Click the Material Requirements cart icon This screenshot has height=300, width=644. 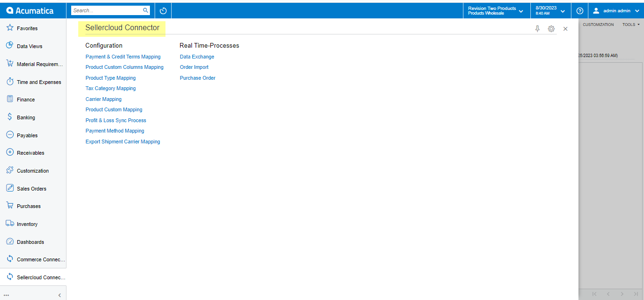[x=9, y=64]
